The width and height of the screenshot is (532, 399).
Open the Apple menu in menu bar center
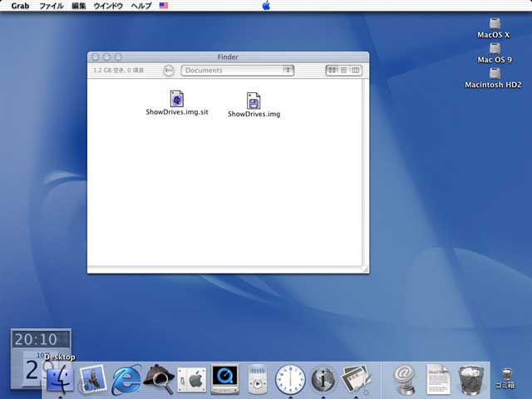[266, 5]
